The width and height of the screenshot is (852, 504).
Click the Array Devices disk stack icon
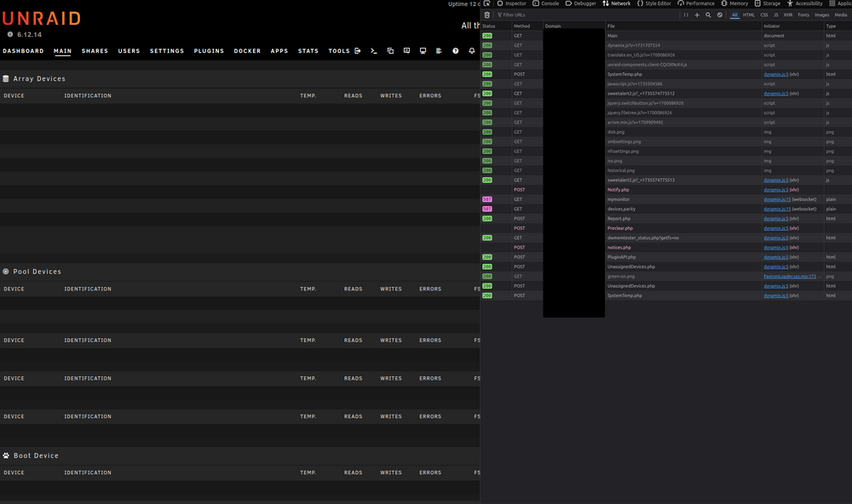point(6,78)
